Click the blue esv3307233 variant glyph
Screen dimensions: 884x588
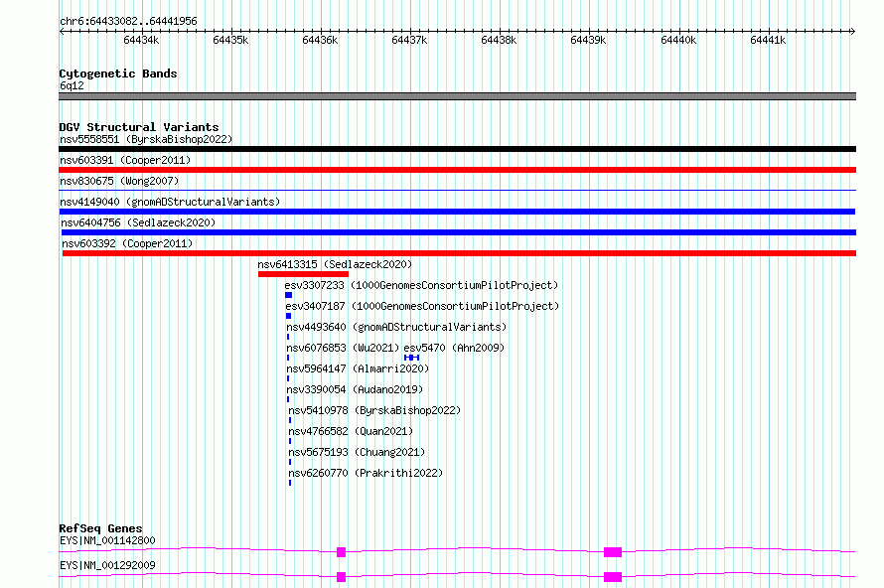[288, 295]
